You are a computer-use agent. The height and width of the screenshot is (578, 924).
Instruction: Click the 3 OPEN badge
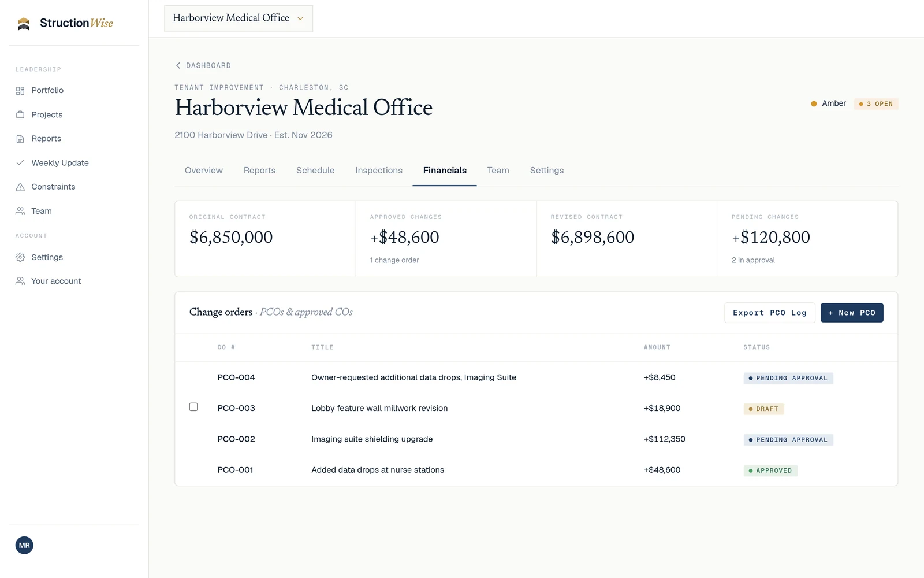tap(876, 104)
